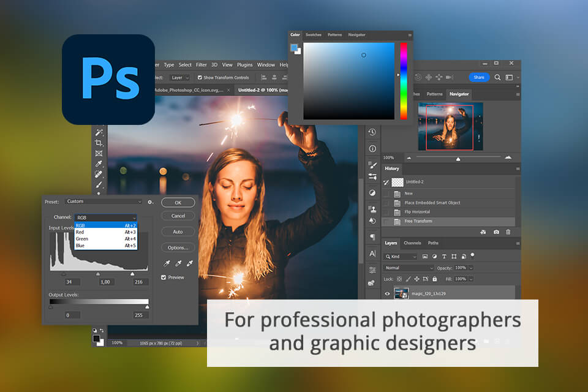The height and width of the screenshot is (392, 588).
Task: Select the Crop tool in the toolbar
Action: tap(99, 143)
